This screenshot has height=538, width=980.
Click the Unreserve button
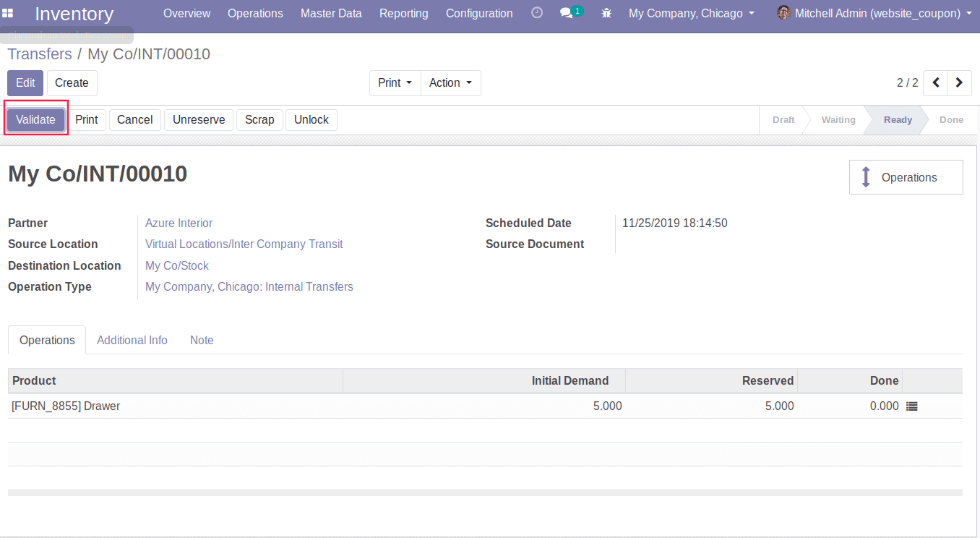pos(199,119)
